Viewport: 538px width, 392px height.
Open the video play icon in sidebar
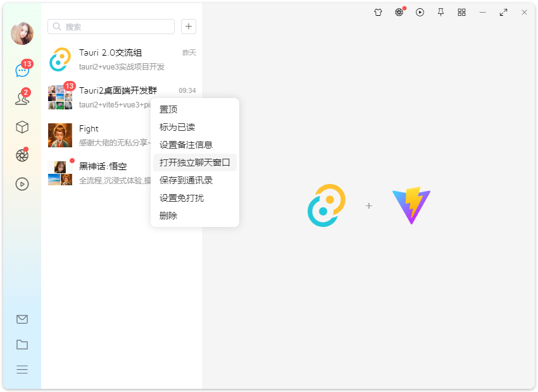point(22,184)
